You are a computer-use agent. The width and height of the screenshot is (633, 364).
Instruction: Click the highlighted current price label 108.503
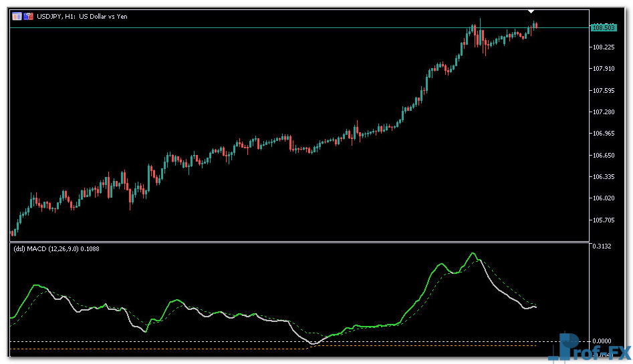tap(604, 27)
